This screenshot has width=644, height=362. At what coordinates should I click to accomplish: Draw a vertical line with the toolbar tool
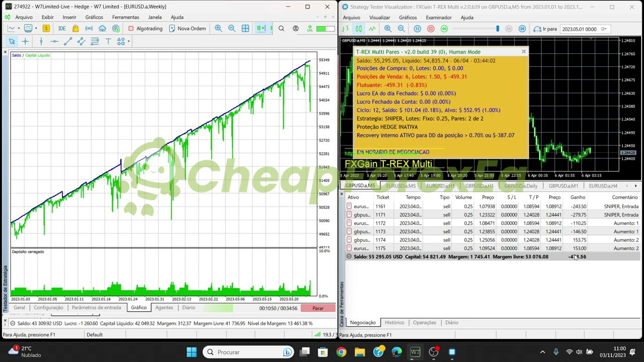point(41,41)
